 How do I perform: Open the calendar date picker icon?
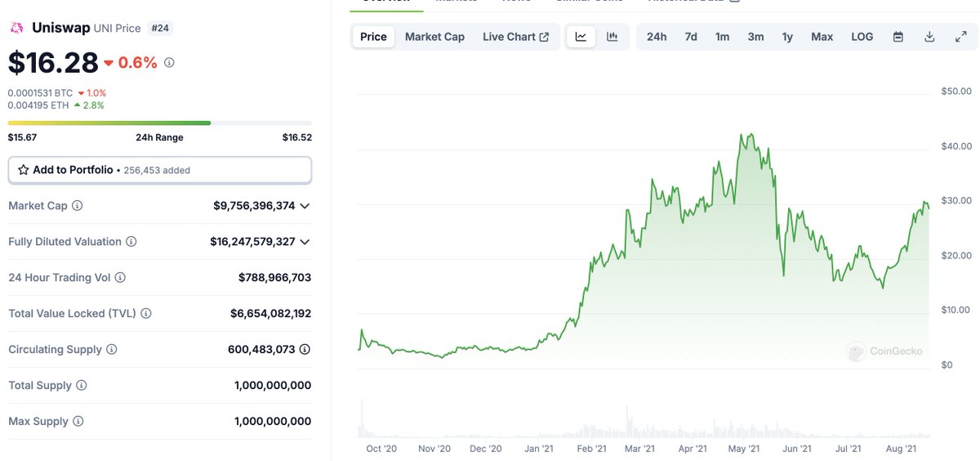point(898,37)
